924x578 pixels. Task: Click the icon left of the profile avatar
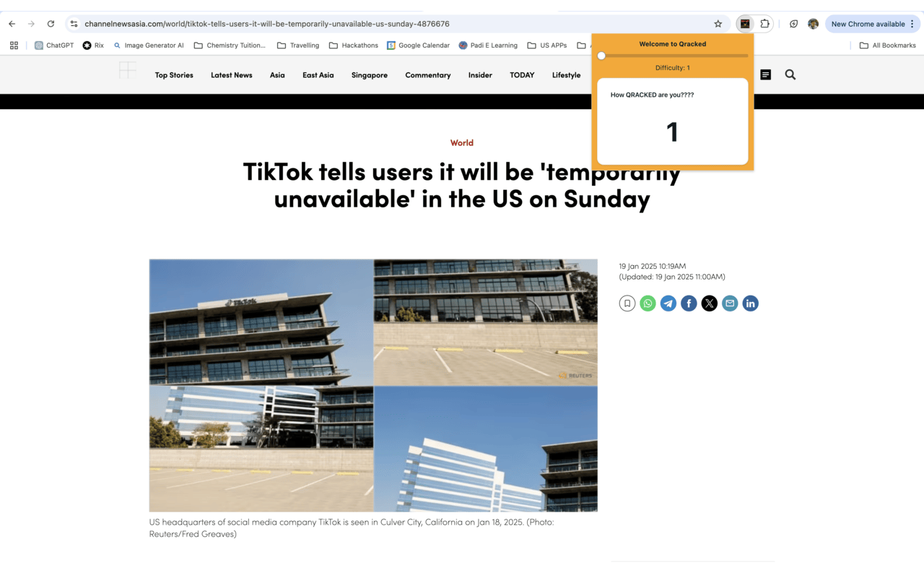click(x=793, y=24)
